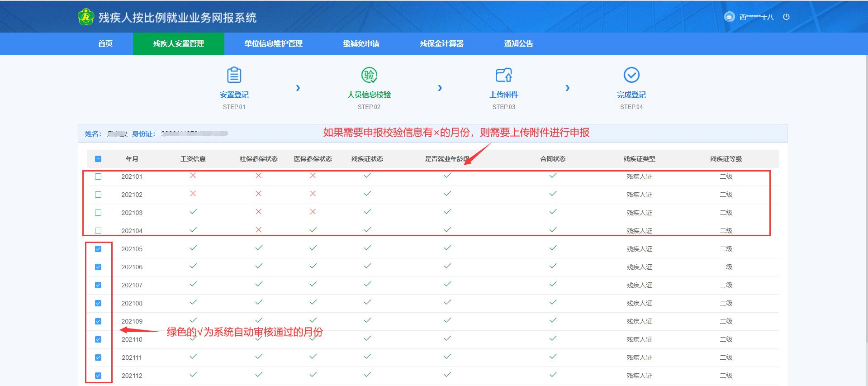Click the 残疾证等级 column header
Viewport: 868px width, 386px height.
(x=726, y=159)
